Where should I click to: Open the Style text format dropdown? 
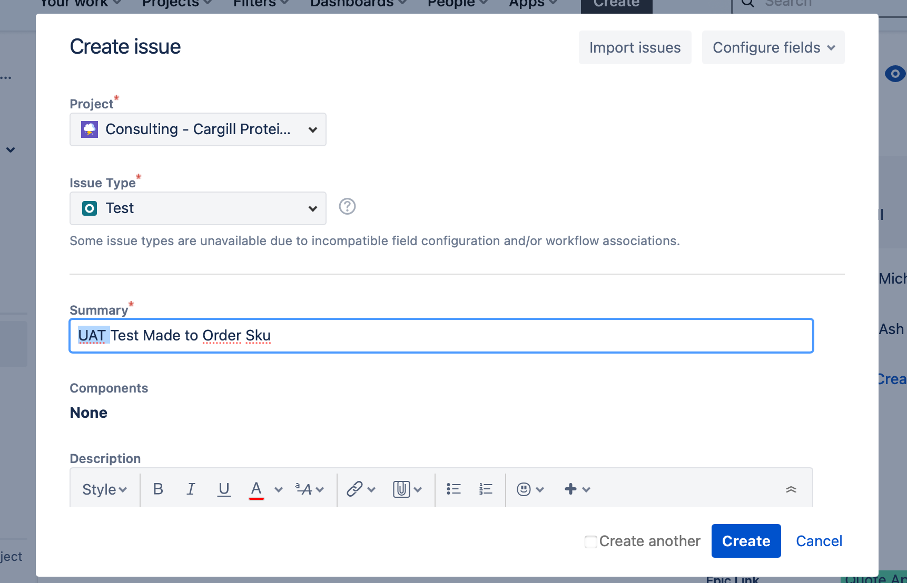click(104, 489)
